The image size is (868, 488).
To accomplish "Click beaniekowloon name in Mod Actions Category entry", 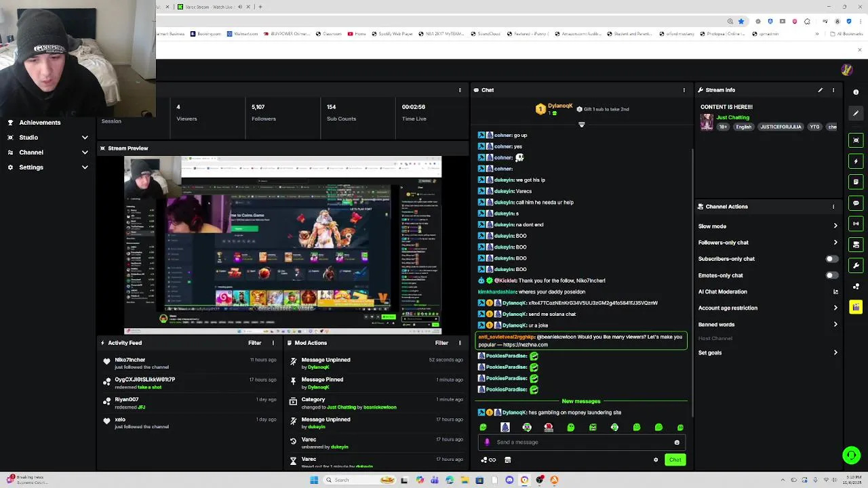I will pos(380,407).
